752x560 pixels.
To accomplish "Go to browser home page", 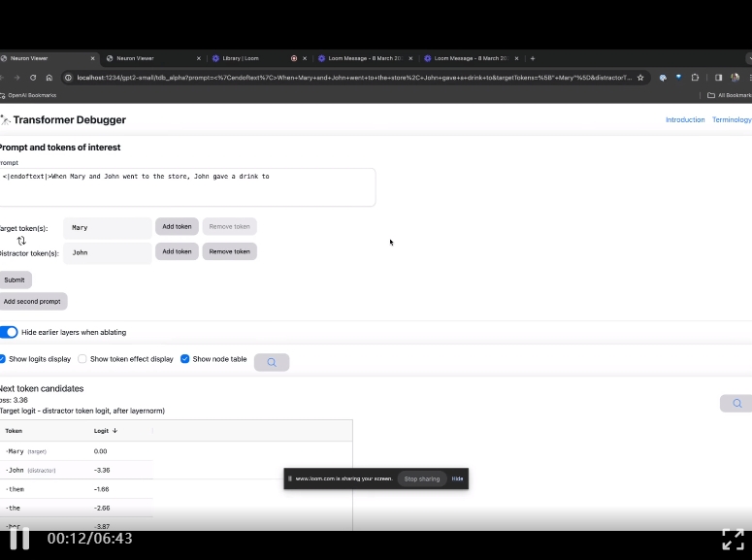I will click(49, 78).
